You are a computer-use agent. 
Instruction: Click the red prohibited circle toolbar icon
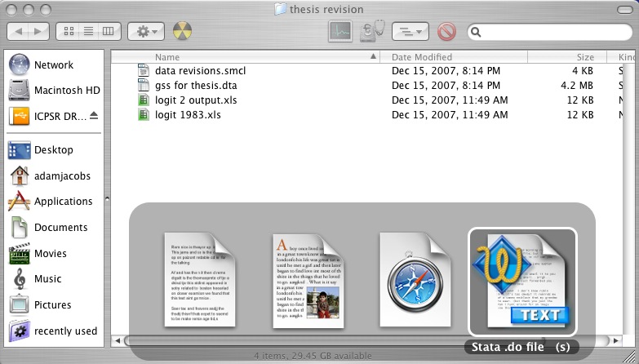[446, 32]
